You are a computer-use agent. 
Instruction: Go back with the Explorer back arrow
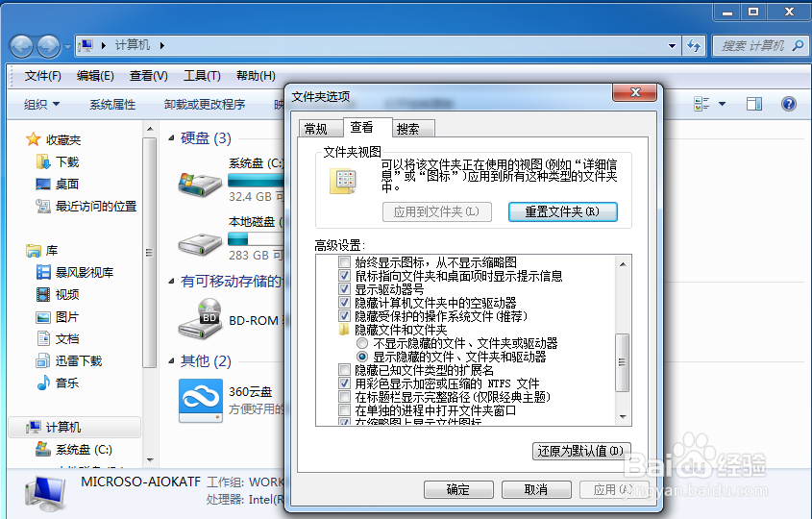21,46
